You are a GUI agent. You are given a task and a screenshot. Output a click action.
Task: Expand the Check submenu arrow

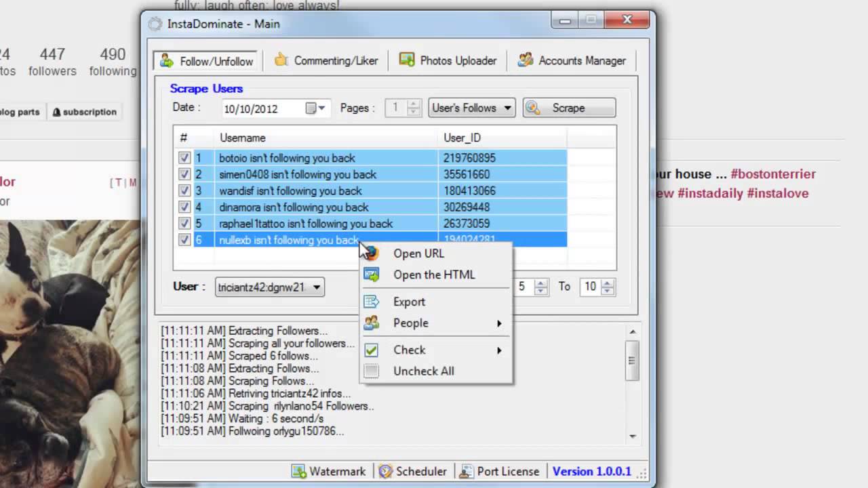click(x=499, y=350)
